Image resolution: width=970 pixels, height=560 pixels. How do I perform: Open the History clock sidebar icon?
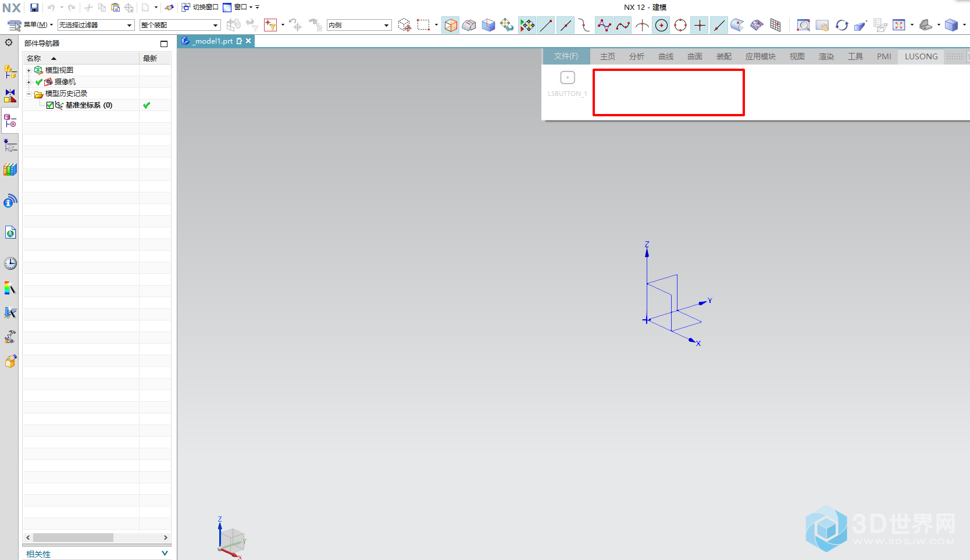[x=10, y=263]
